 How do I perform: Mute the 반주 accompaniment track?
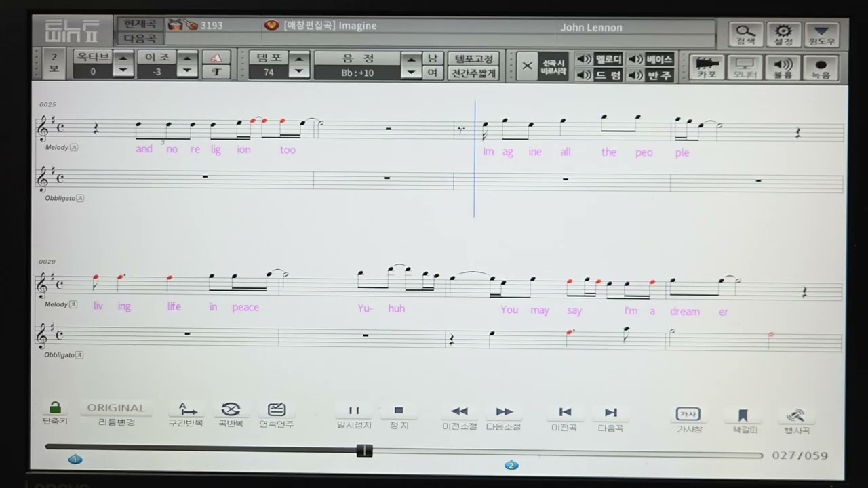[x=650, y=75]
